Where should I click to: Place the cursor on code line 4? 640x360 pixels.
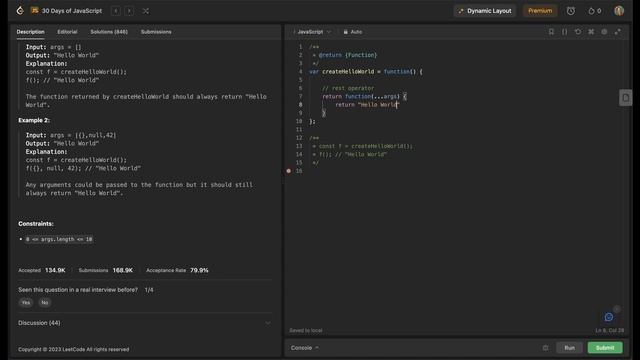(366, 72)
